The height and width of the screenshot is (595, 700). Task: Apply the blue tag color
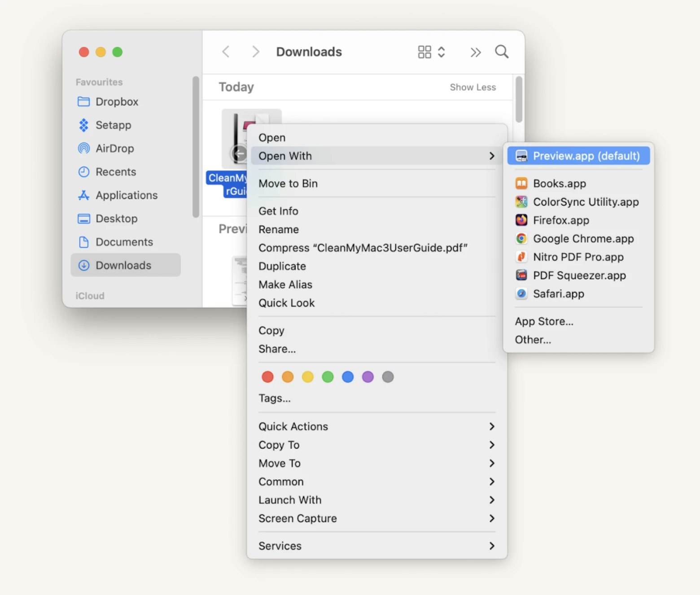[x=348, y=377]
